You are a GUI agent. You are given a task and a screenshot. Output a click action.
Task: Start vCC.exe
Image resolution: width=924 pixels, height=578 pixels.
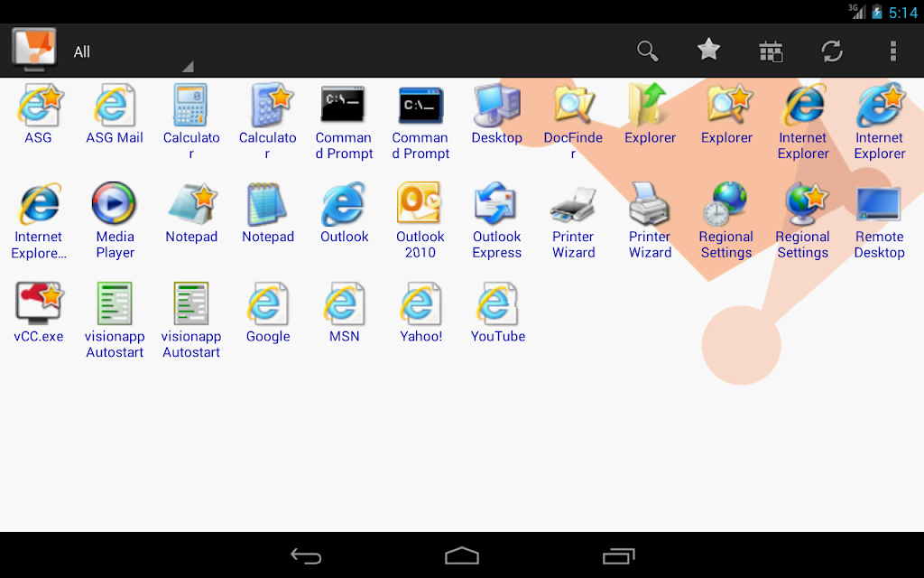tap(38, 313)
